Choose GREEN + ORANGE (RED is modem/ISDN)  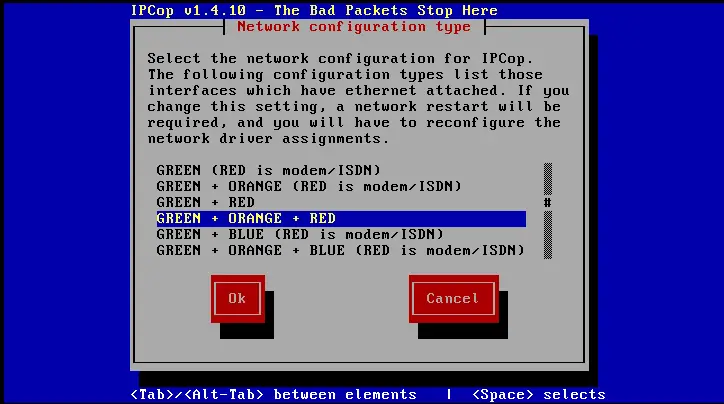tap(341, 187)
